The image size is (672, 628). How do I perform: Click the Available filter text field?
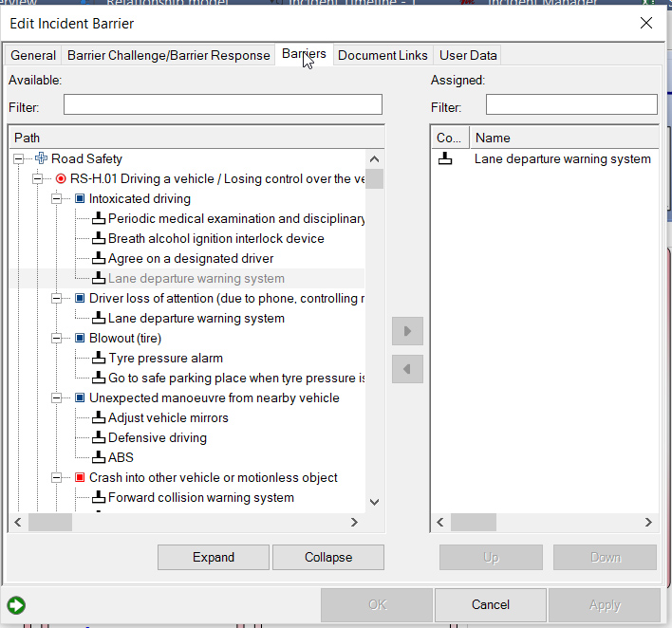223,104
